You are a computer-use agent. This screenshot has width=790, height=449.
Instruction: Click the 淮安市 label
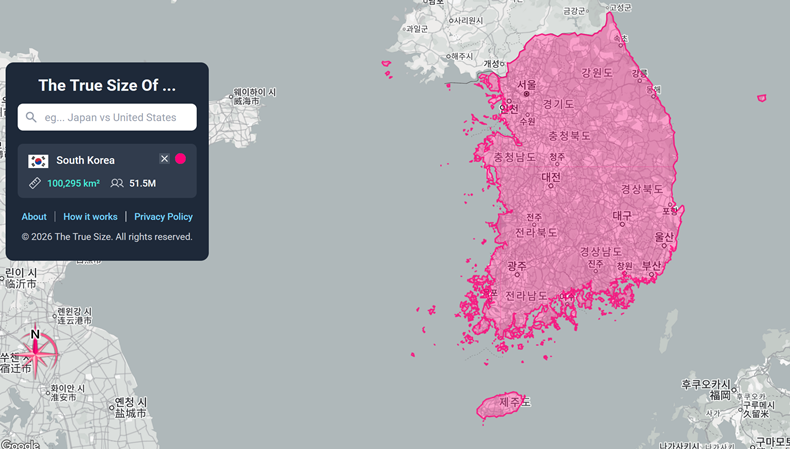[x=63, y=397]
